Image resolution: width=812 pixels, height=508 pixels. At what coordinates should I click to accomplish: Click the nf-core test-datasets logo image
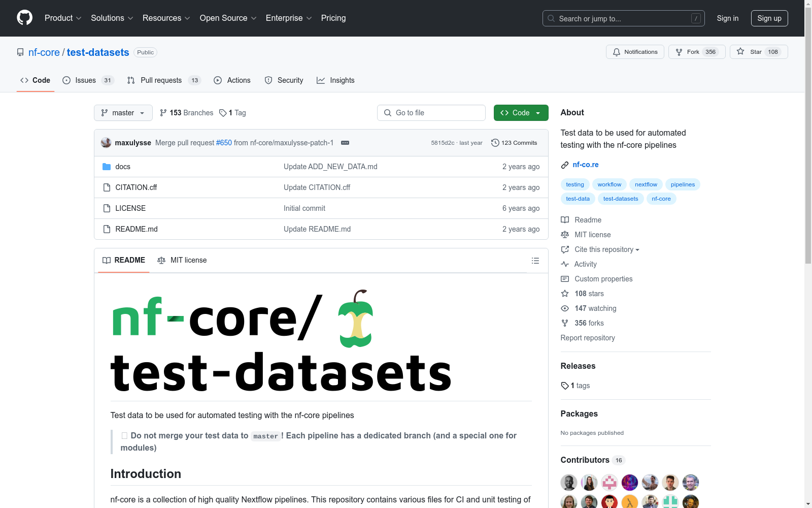click(x=281, y=341)
